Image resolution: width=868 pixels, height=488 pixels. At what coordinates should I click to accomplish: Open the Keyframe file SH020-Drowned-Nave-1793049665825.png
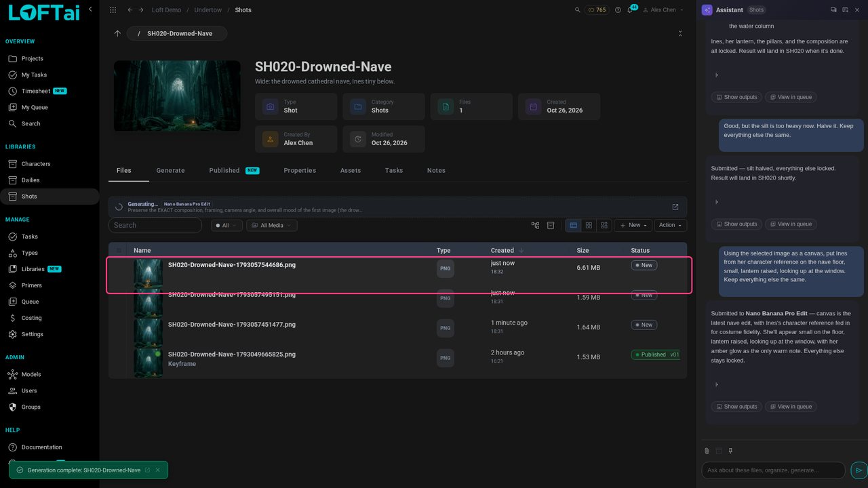[x=232, y=354]
